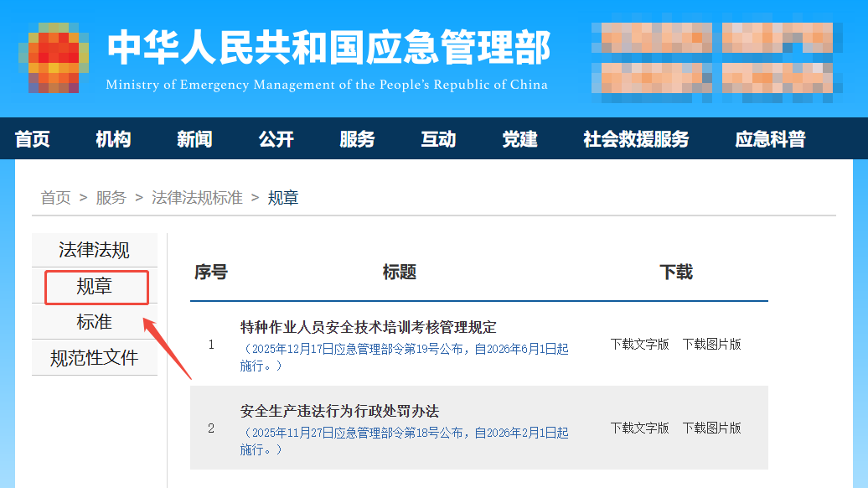Screen dimensions: 868x488
Task: Open the 规范性文件 sidebar category
Action: tap(95, 358)
